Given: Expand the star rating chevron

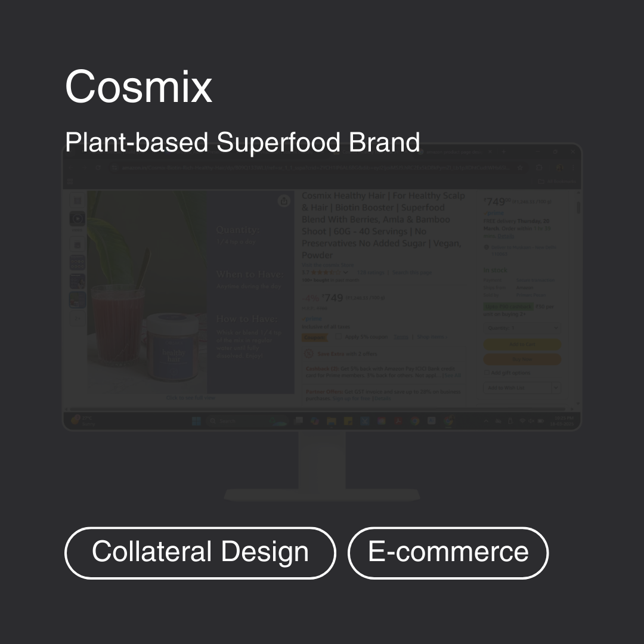Looking at the screenshot, I should pyautogui.click(x=345, y=273).
